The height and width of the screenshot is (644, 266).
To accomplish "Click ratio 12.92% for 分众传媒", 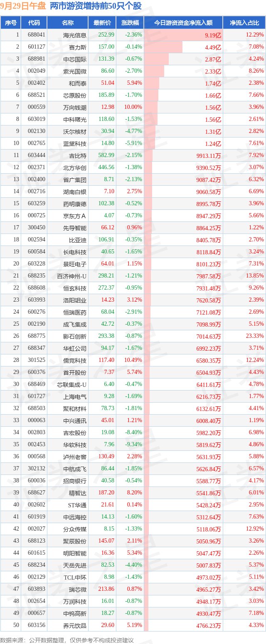I will pos(255,529).
